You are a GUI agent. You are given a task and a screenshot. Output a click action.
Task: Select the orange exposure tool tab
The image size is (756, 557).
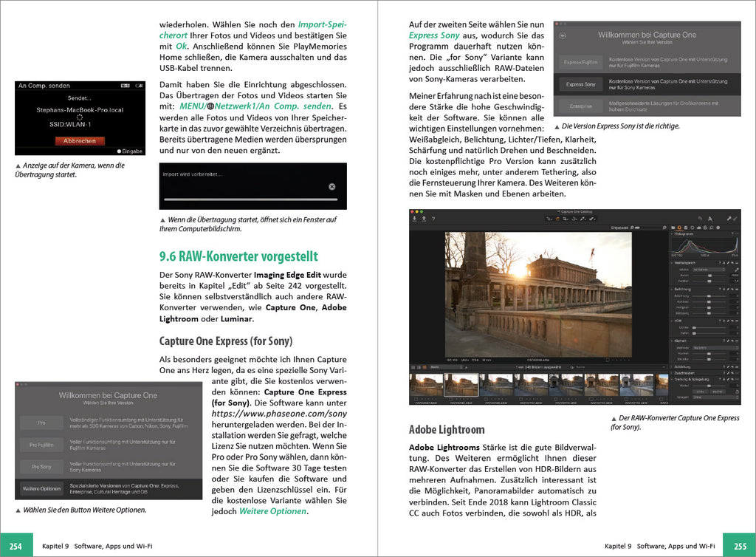click(x=679, y=227)
